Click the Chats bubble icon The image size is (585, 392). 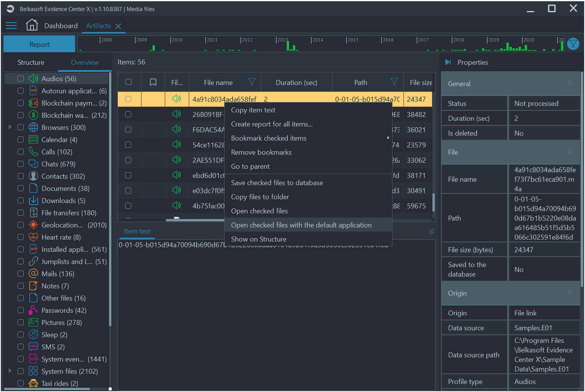pos(34,164)
